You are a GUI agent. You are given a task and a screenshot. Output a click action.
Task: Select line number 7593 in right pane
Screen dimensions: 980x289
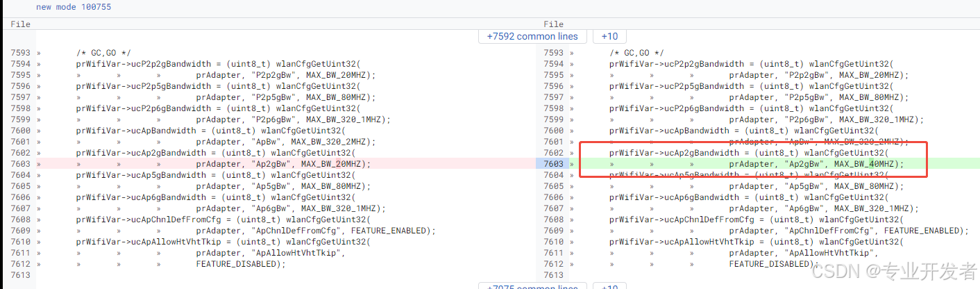(553, 53)
